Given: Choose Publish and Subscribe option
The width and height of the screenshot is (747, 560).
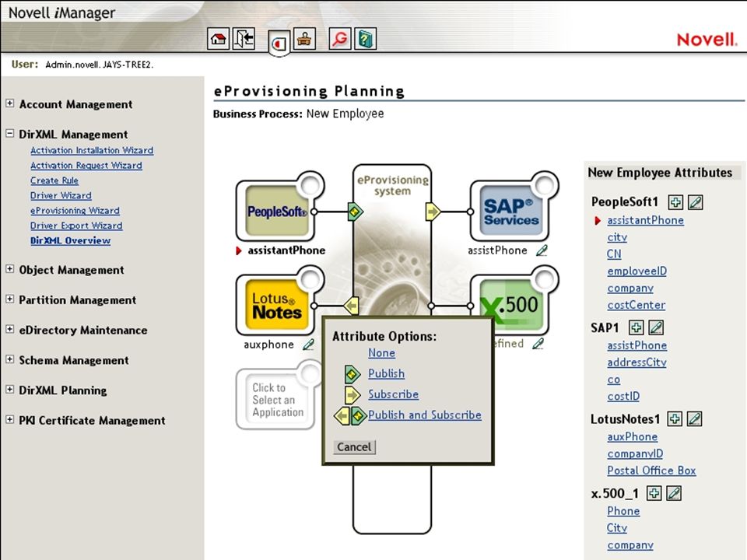Looking at the screenshot, I should point(425,415).
